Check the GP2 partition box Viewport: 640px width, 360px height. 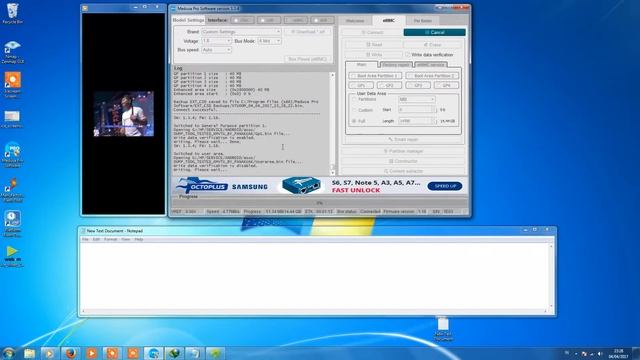[390, 86]
